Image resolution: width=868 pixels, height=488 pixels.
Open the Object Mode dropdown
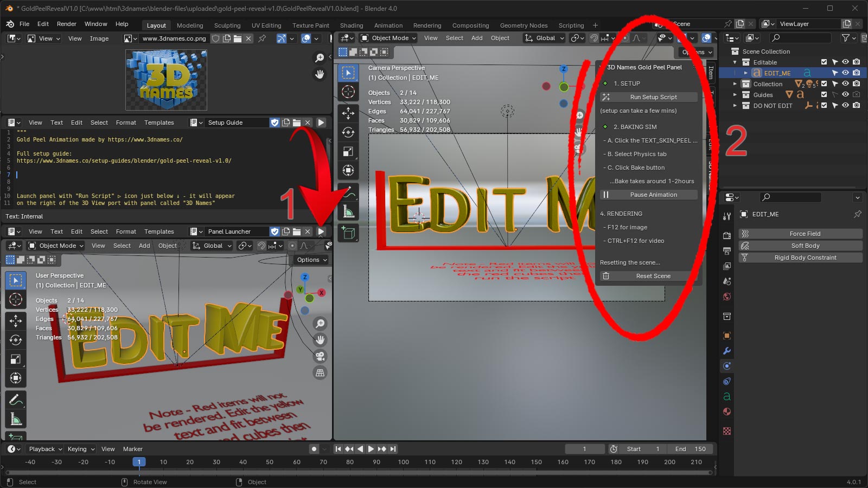387,38
